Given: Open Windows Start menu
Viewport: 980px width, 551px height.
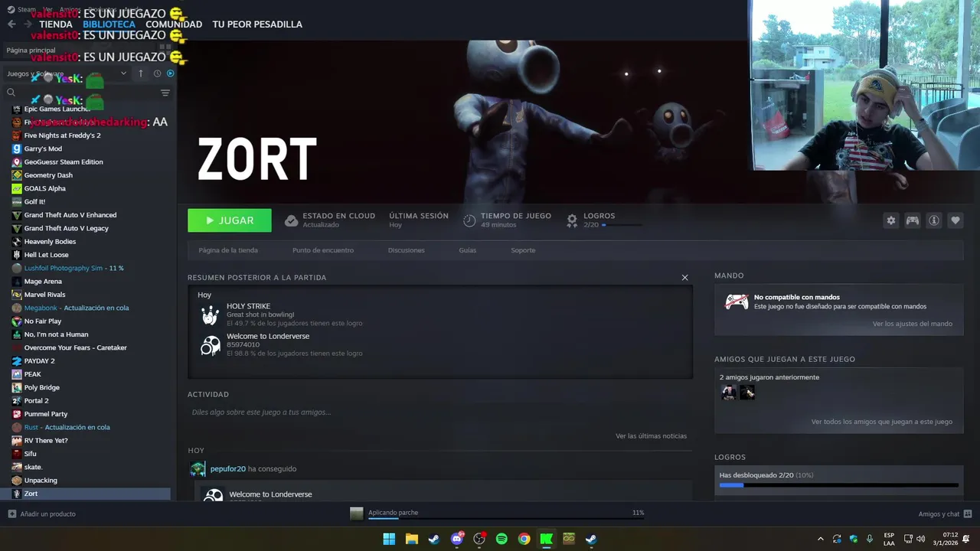Looking at the screenshot, I should [389, 539].
